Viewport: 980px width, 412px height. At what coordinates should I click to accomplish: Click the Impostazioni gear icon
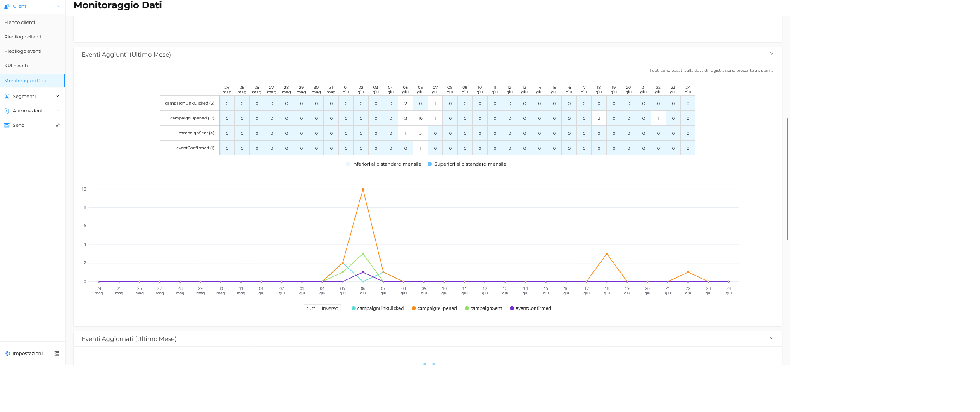click(7, 353)
